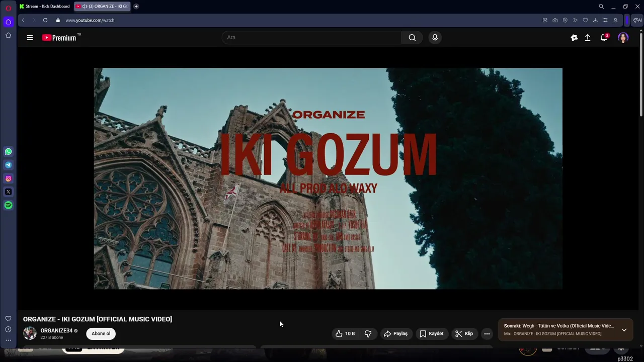
Task: Open Opera sidebar three-dot setup
Action: pos(8,340)
